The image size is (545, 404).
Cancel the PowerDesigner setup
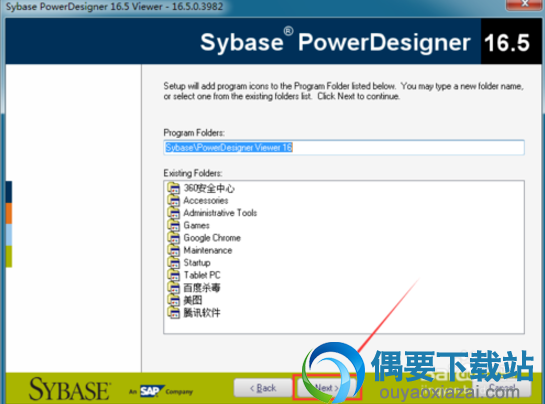point(502,387)
